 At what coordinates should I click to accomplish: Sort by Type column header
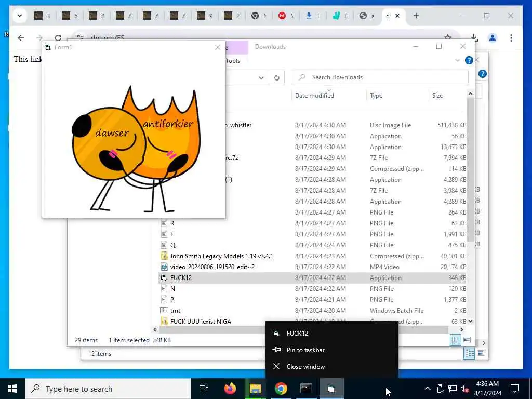[376, 96]
